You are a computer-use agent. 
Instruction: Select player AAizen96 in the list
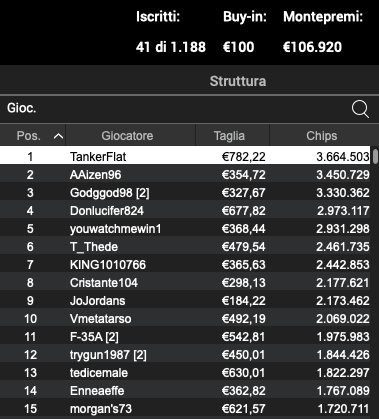(185, 175)
